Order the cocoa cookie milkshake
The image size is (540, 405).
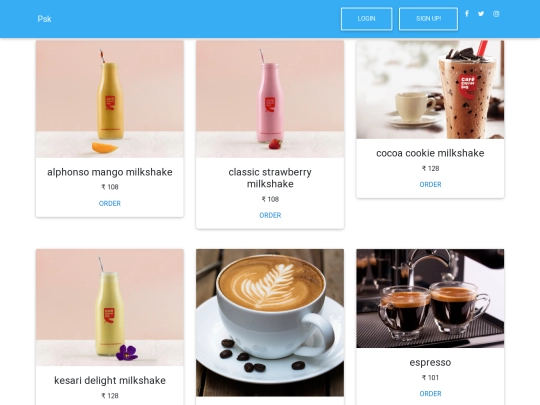(x=430, y=185)
